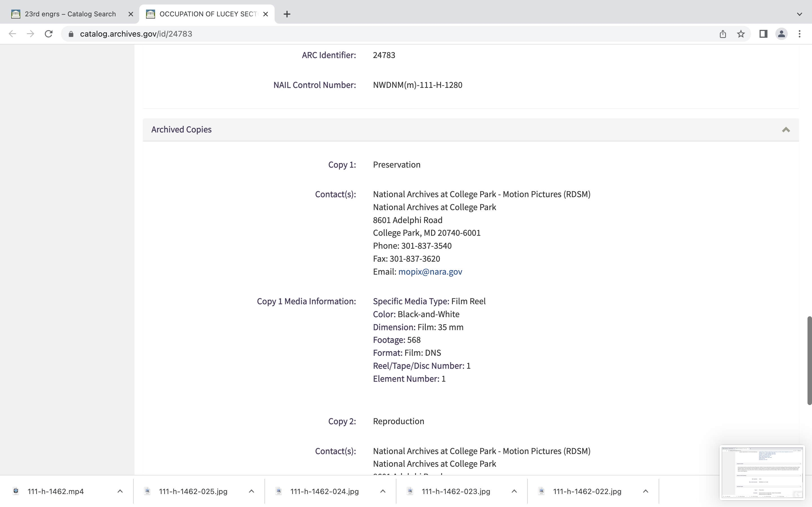Open the tab search dropdown arrow
Viewport: 812px width, 507px height.
[x=799, y=14]
